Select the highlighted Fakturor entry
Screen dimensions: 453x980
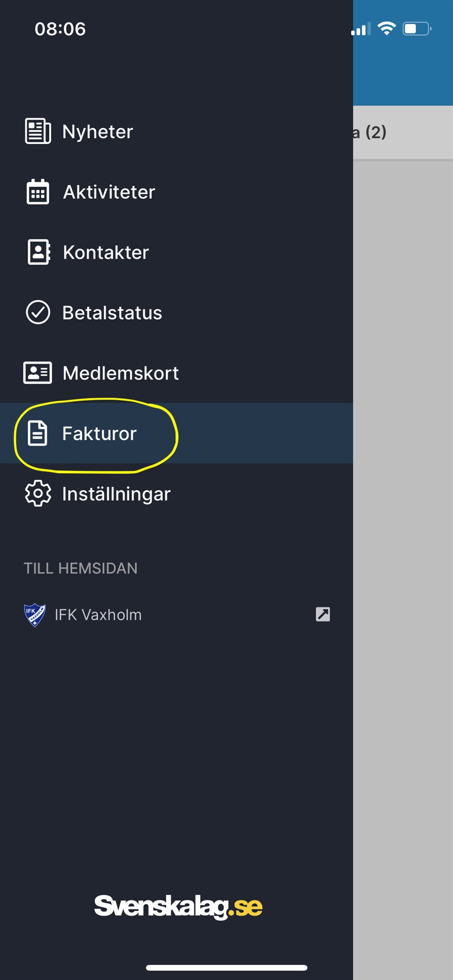pyautogui.click(x=177, y=433)
